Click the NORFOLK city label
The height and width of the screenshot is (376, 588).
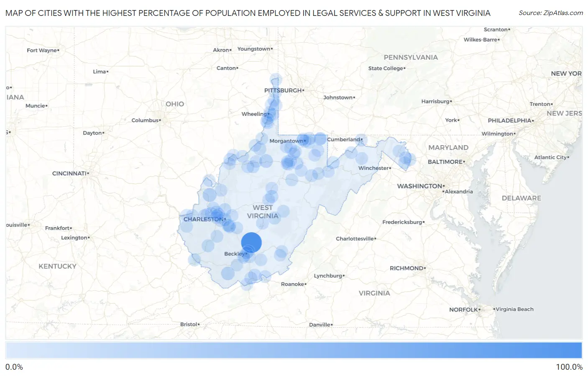coord(463,310)
